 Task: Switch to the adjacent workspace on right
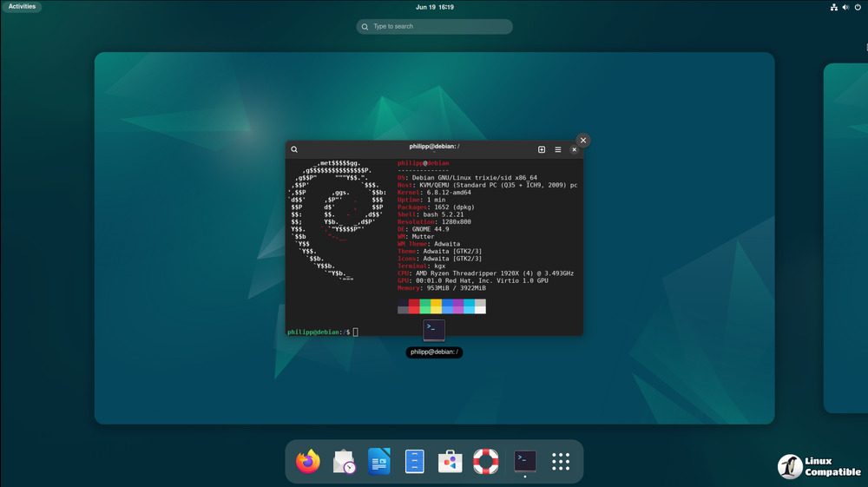pyautogui.click(x=846, y=239)
